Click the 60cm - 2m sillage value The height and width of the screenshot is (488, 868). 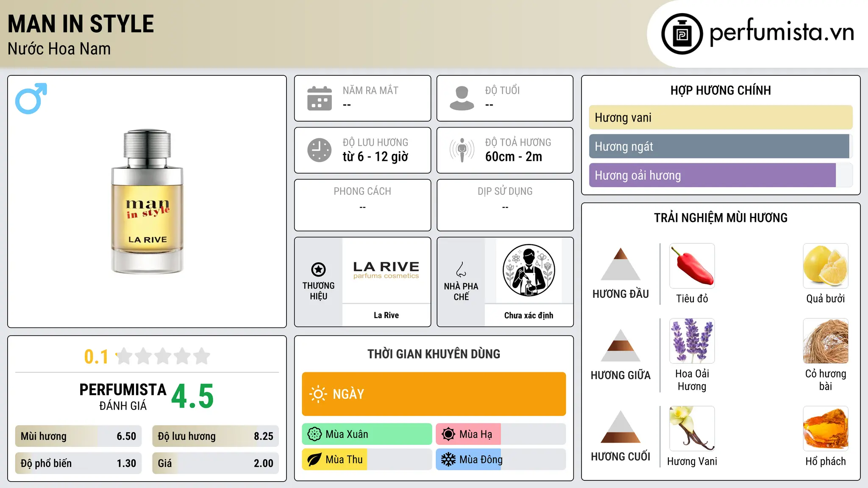514,157
